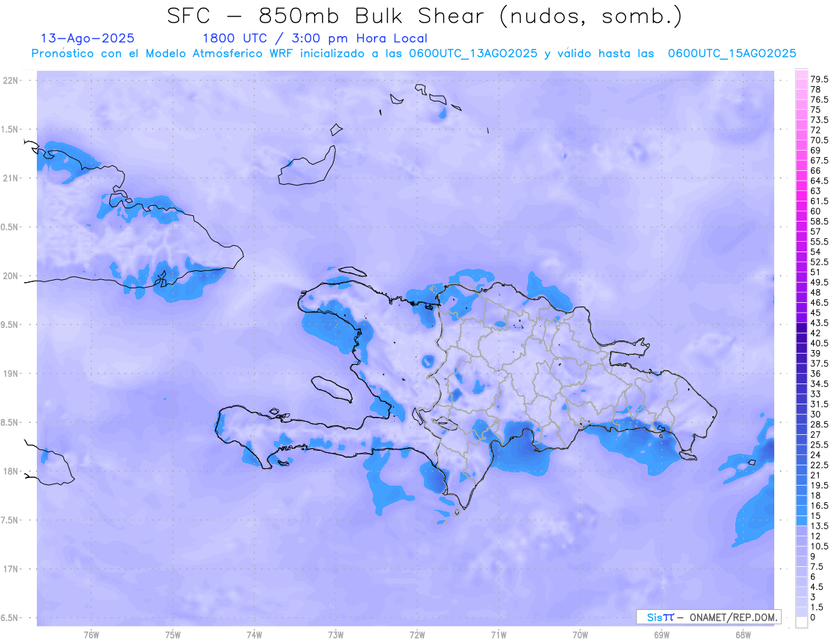
Task: Click the legend value "25.5"
Action: pos(819,444)
